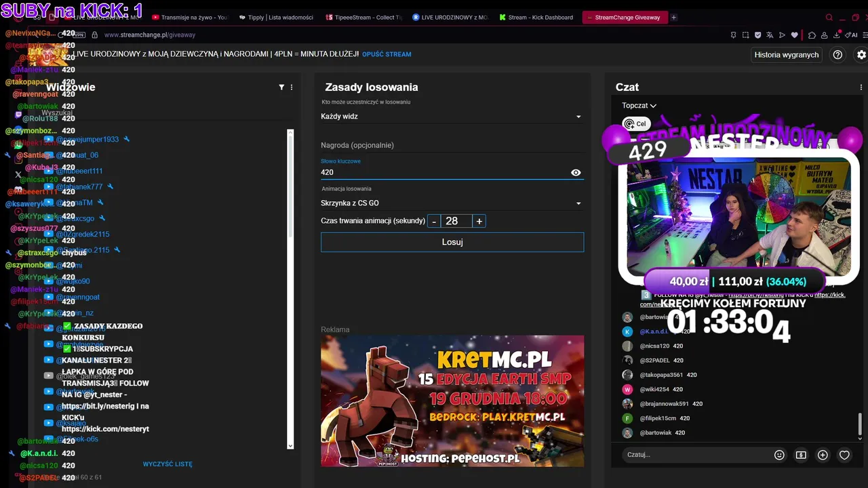868x488 pixels.
Task: Click the 'OPUŚĆ STREAM' link
Action: click(387, 54)
